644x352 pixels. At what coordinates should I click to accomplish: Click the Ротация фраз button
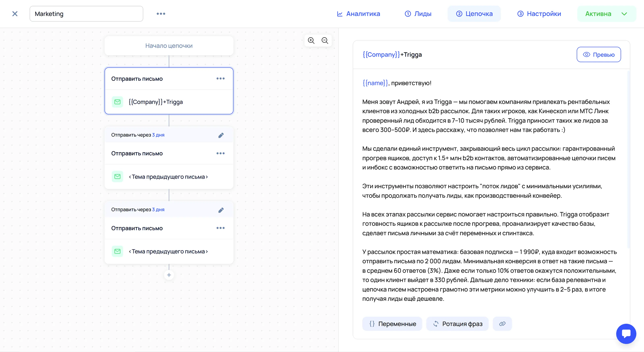(x=457, y=324)
